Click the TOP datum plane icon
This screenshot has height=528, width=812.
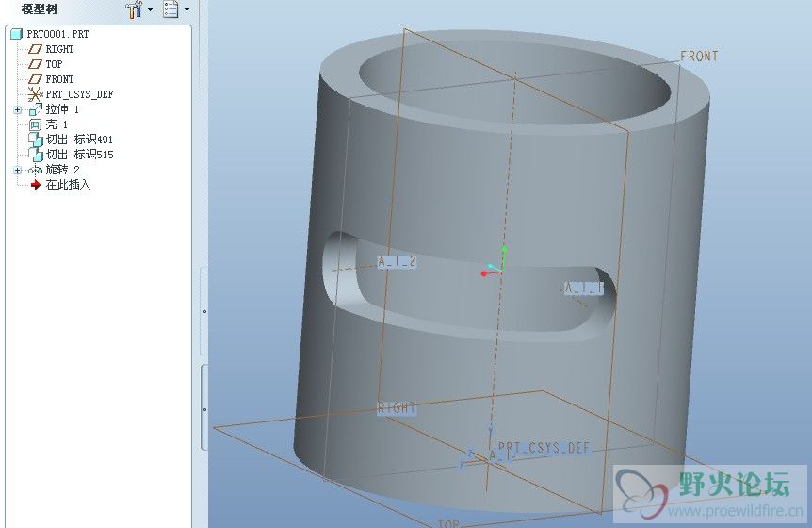pos(35,64)
